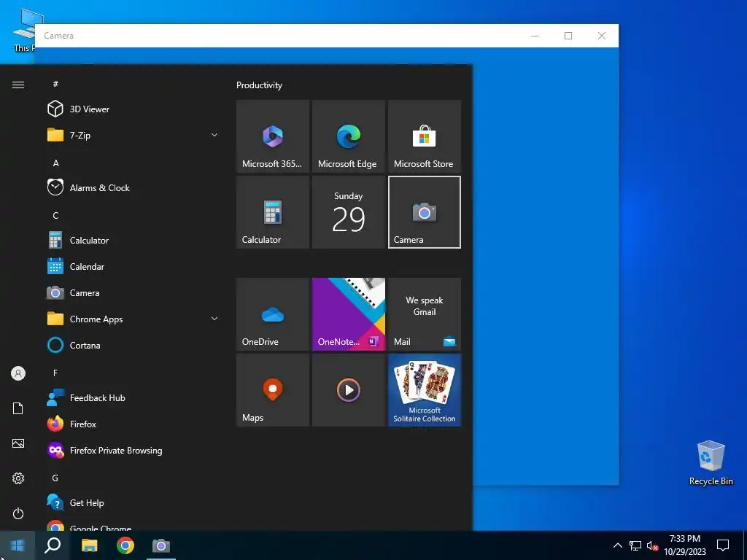
Task: Click the Windows Start button on taskbar
Action: (x=18, y=545)
